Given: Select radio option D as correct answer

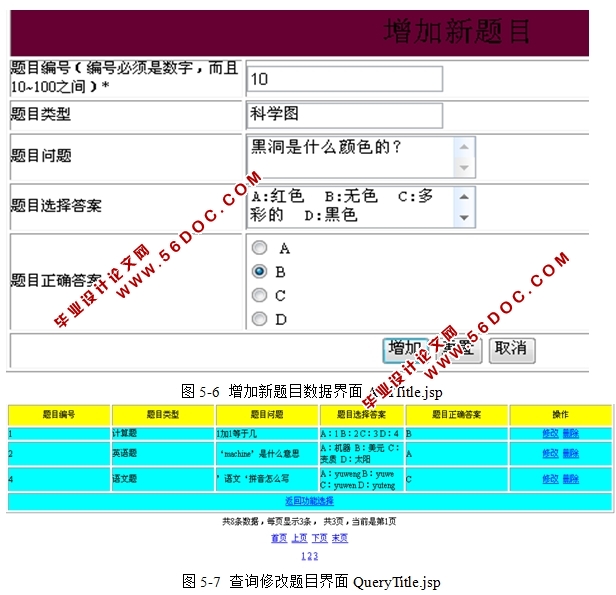Looking at the screenshot, I should coord(259,319).
